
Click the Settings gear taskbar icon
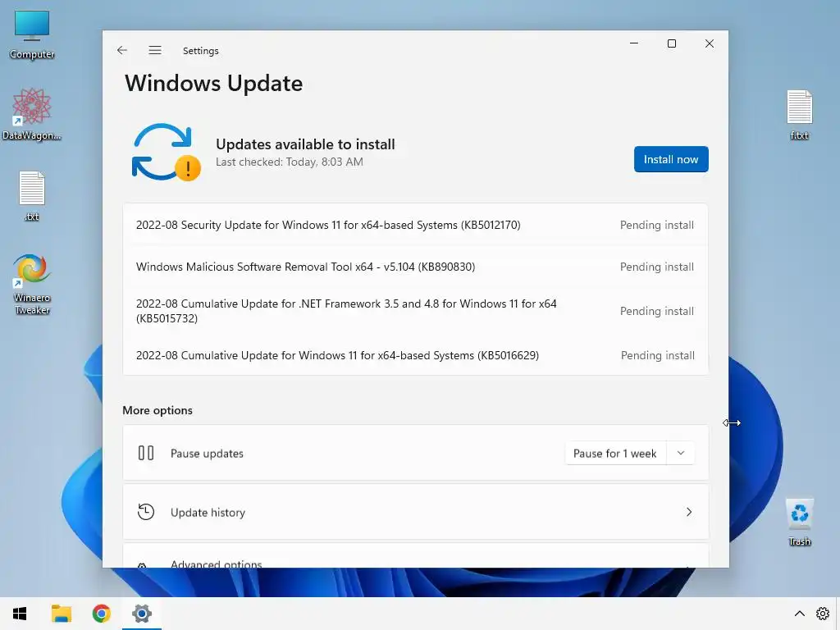coord(142,614)
